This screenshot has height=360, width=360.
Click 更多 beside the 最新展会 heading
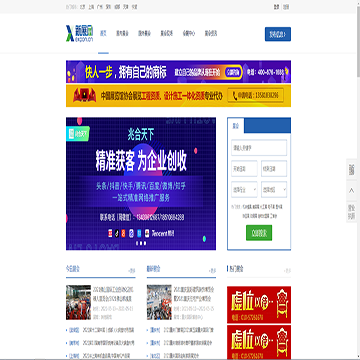212,271
